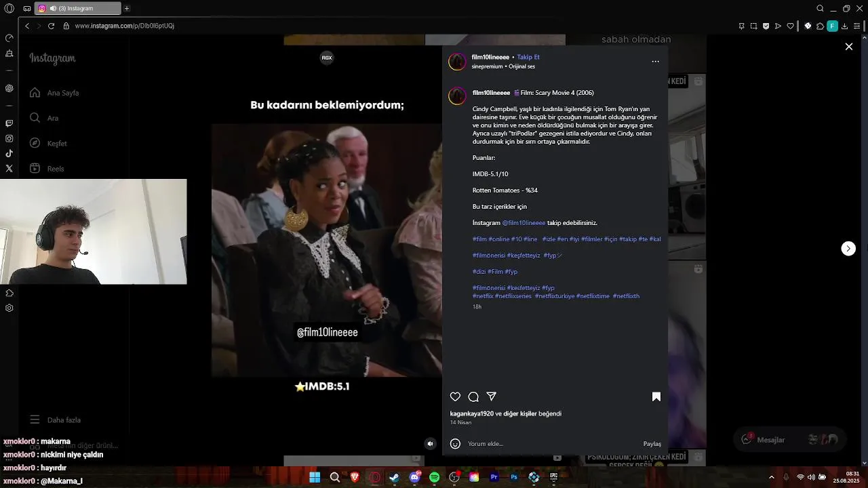Image resolution: width=868 pixels, height=488 pixels.
Task: Open the emoji picker in comment box
Action: click(455, 444)
